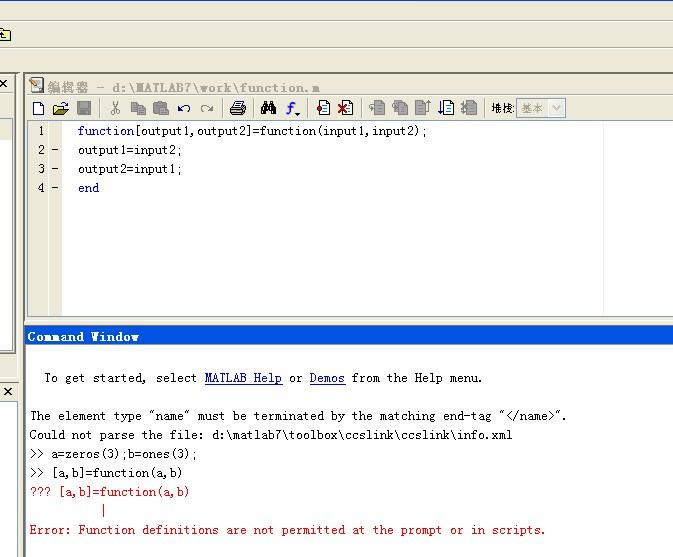Close the upper left docked panel
The width and height of the screenshot is (673, 557).
3,83
